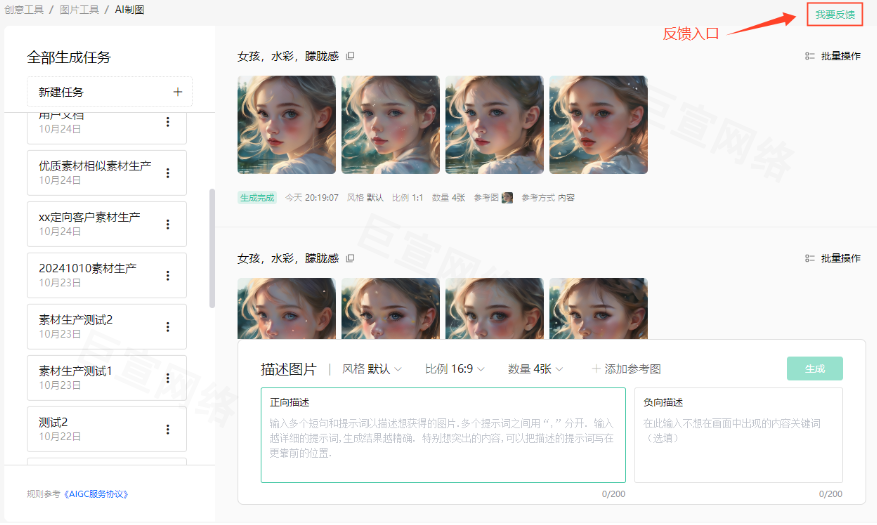Select AI制图 breadcrumb item
The image size is (877, 525).
129,10
